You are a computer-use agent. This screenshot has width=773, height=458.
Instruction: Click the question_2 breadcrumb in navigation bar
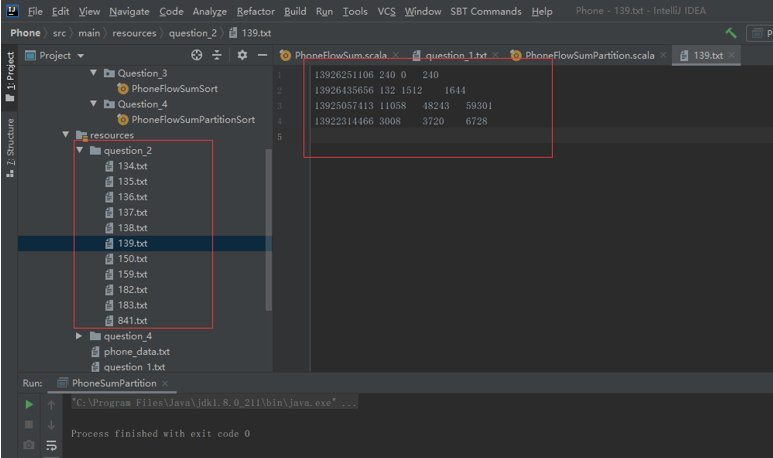click(193, 33)
